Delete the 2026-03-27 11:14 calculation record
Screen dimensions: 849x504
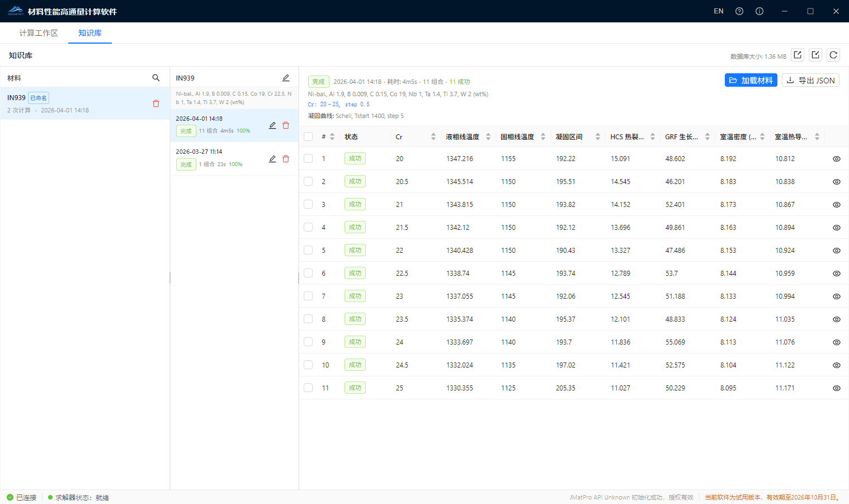pyautogui.click(x=286, y=159)
